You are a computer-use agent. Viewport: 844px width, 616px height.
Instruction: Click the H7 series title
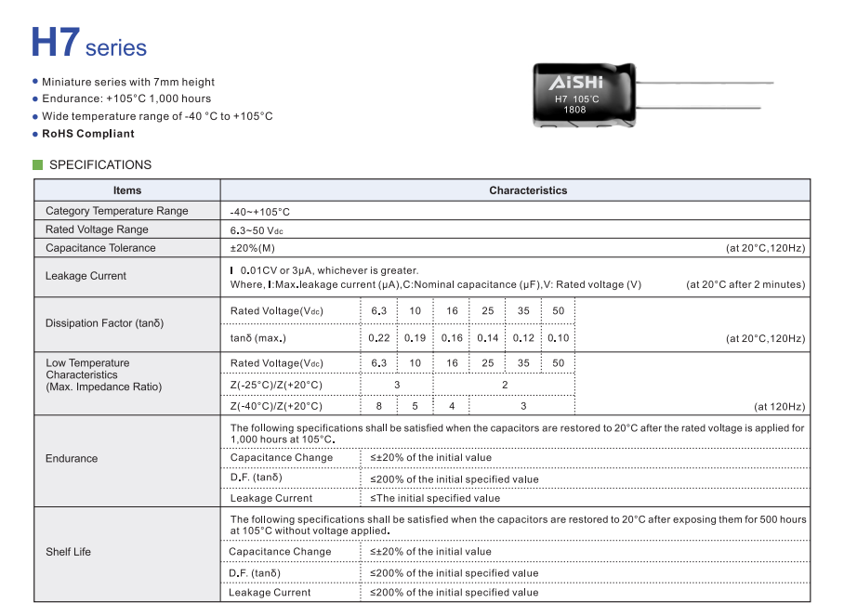click(88, 44)
